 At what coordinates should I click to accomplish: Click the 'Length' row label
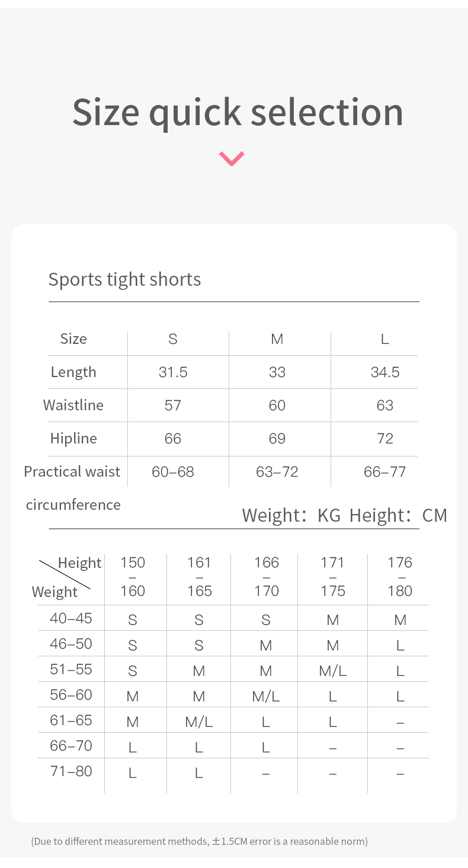coord(73,372)
